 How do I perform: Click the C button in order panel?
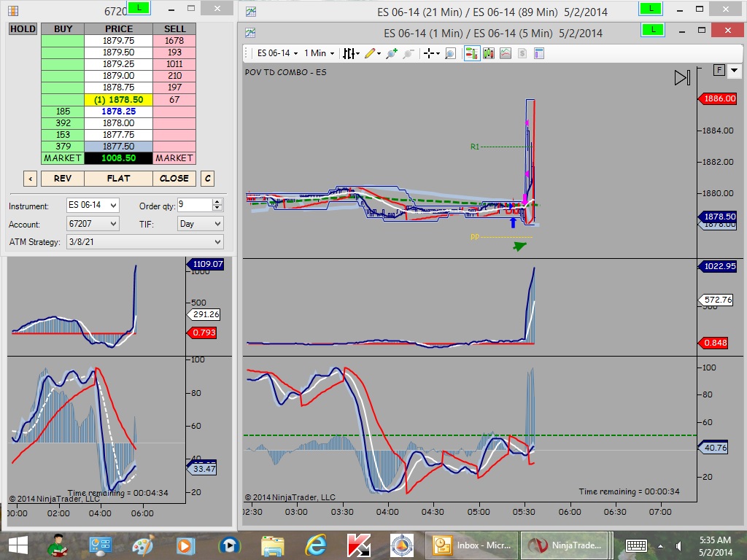pos(207,179)
